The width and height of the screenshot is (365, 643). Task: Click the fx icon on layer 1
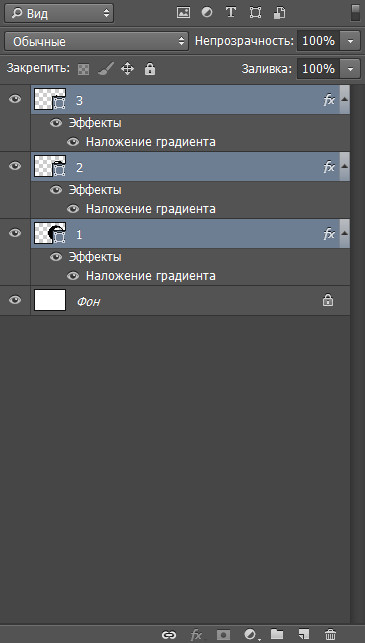329,234
